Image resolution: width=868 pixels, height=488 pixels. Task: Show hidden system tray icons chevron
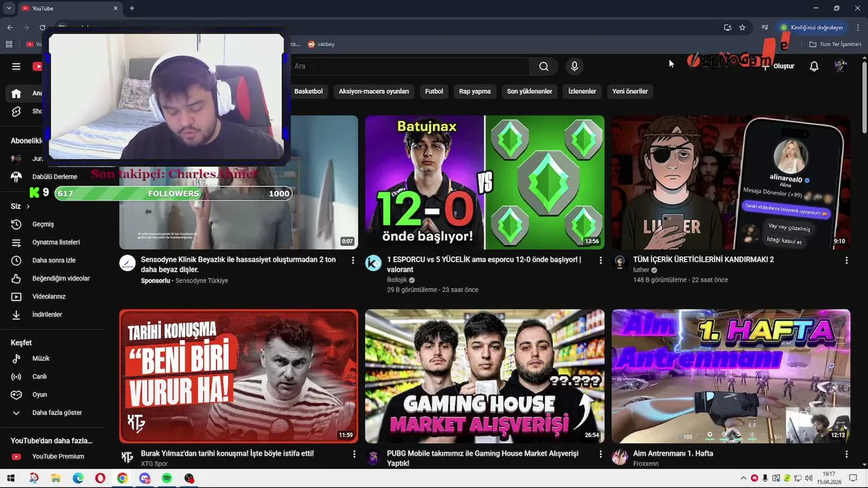743,479
